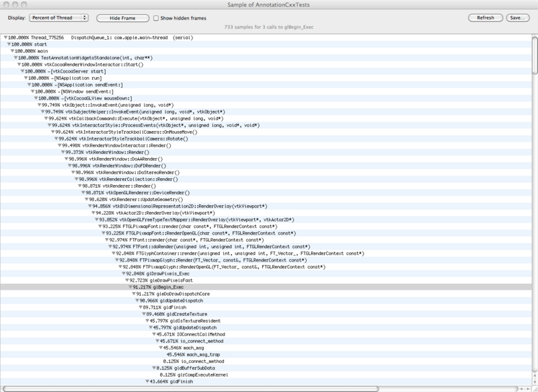Click the Save... button
Image resolution: width=538 pixels, height=392 pixels.
point(518,17)
